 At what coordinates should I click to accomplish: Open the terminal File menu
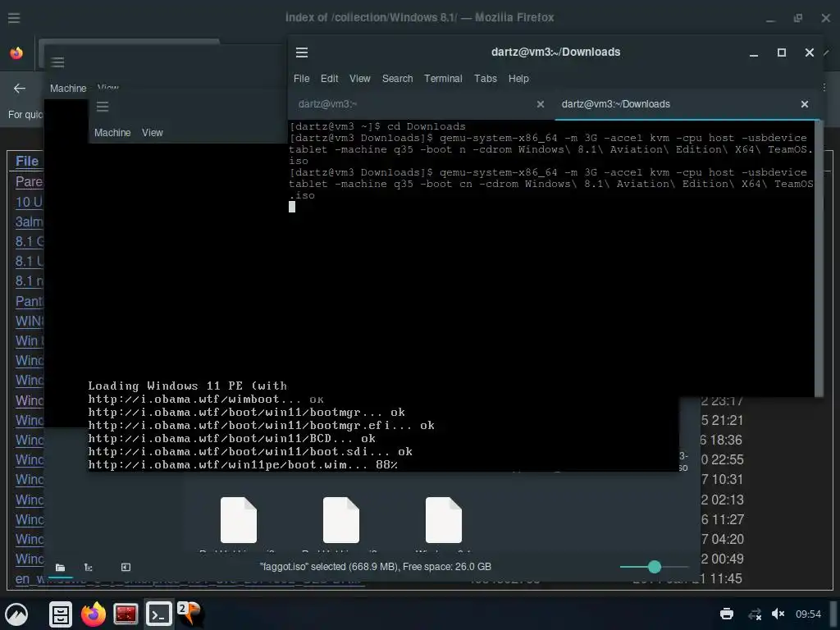tap(302, 78)
